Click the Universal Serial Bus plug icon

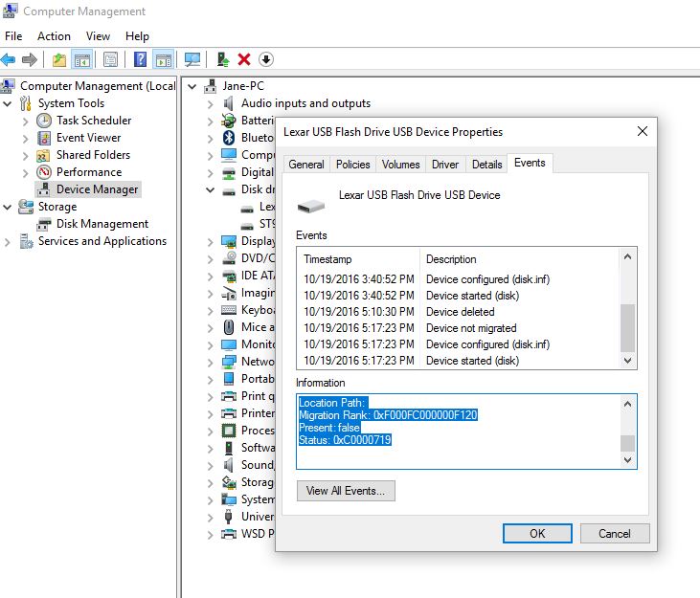(229, 517)
